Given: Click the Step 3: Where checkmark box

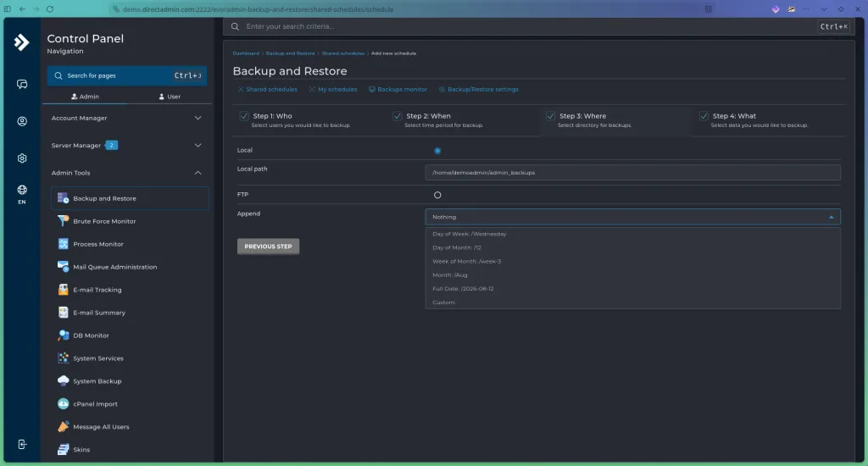Looking at the screenshot, I should (x=550, y=116).
